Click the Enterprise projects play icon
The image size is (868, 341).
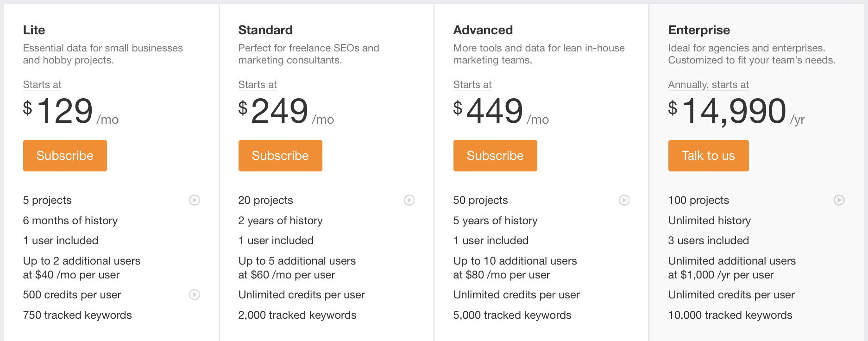click(x=839, y=200)
